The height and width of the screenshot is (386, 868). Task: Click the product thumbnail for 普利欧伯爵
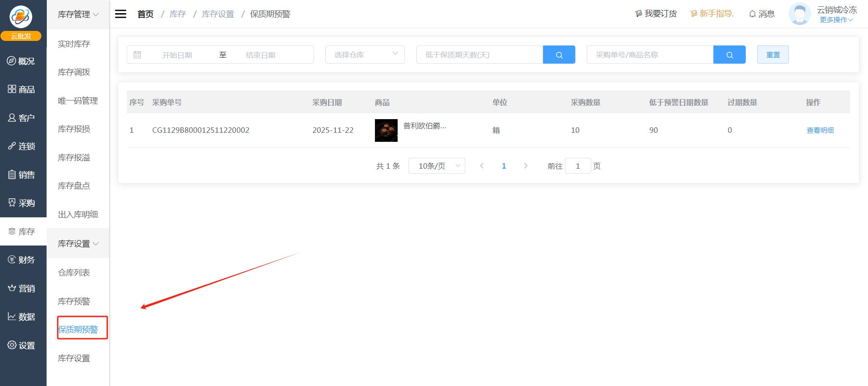[x=386, y=130]
